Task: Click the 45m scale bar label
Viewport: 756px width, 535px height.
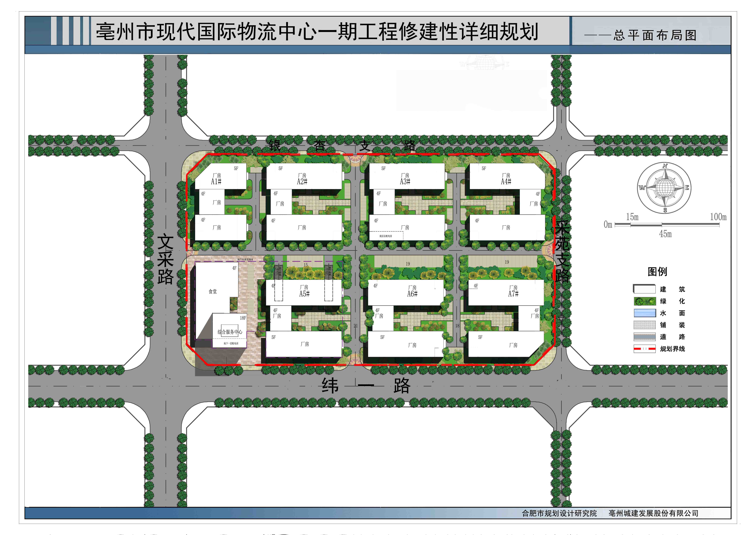Action: click(665, 234)
